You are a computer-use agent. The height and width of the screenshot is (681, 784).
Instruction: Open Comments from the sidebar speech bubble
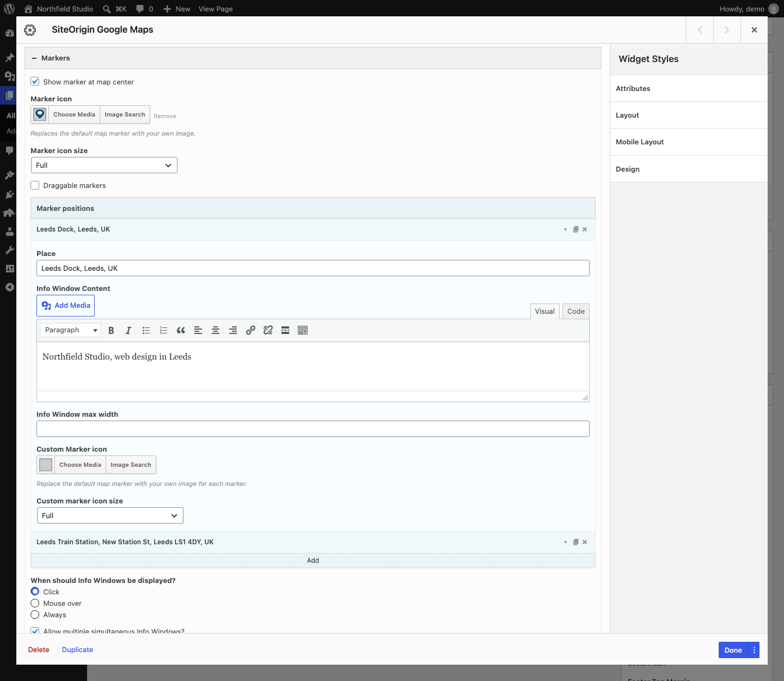click(9, 150)
